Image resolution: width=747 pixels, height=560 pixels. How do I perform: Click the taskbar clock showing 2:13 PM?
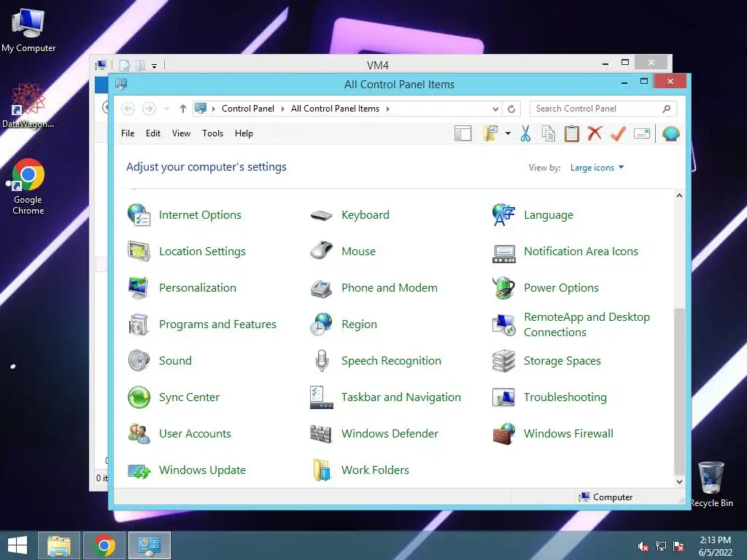715,545
